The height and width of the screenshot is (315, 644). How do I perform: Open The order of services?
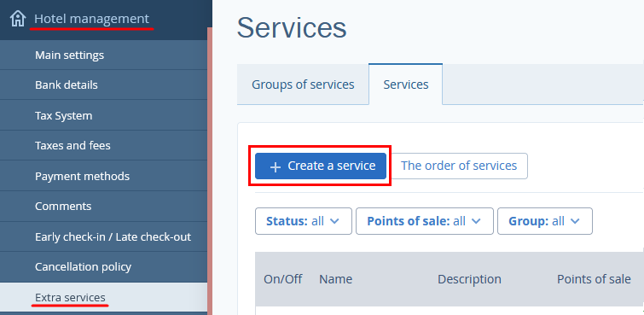[x=459, y=166]
